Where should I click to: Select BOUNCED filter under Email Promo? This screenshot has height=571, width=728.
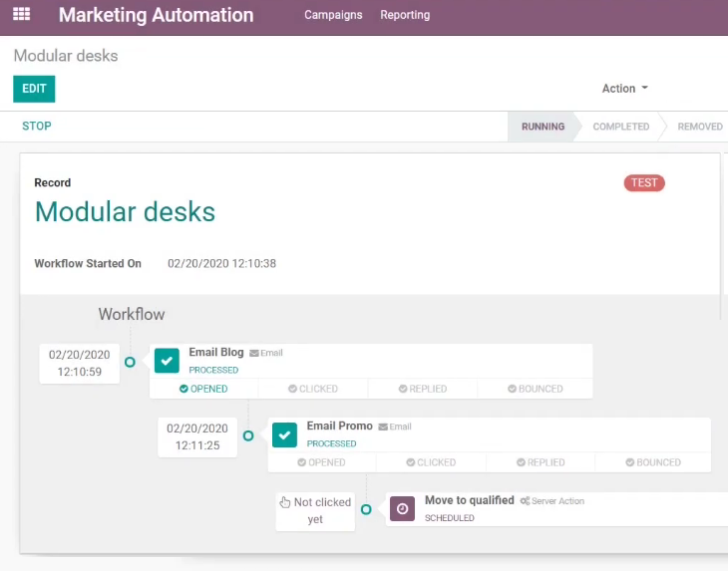(653, 462)
